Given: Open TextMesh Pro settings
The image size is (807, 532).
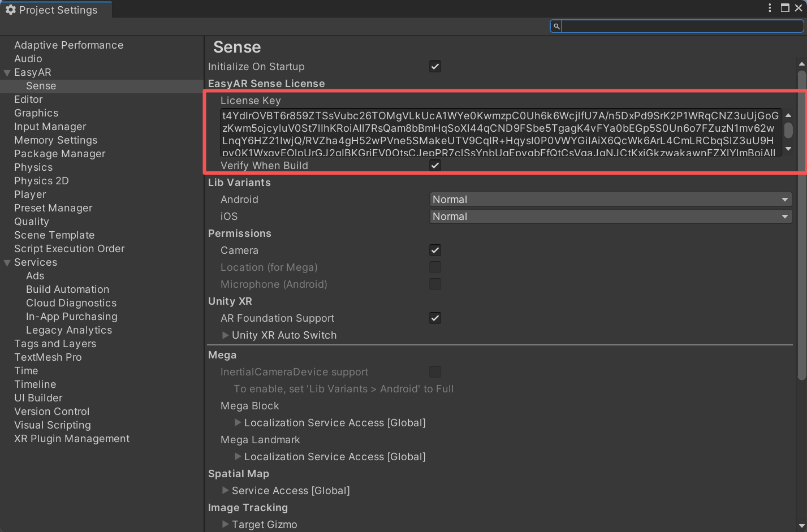Looking at the screenshot, I should 48,357.
